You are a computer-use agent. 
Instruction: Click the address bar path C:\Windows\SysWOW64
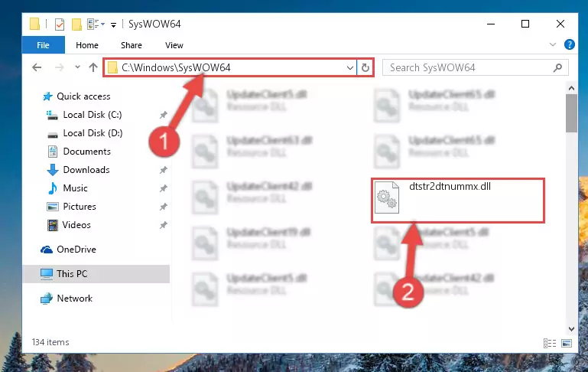[176, 67]
